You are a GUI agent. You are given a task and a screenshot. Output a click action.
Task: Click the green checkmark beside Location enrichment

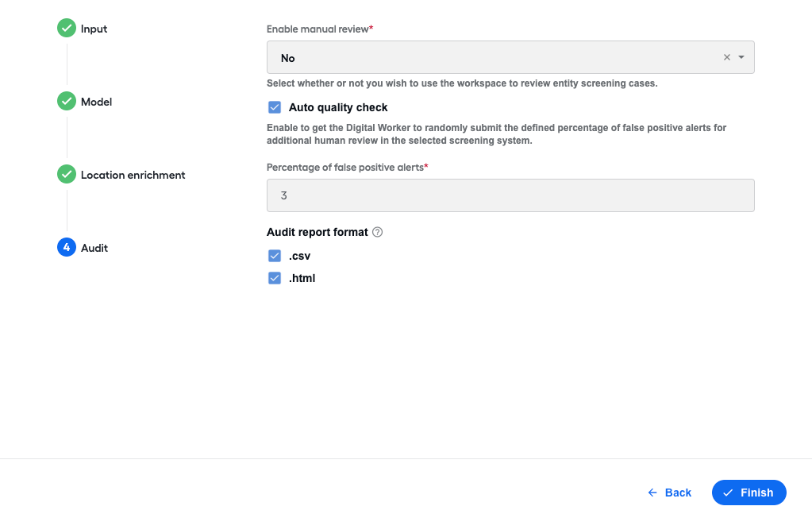pos(67,174)
